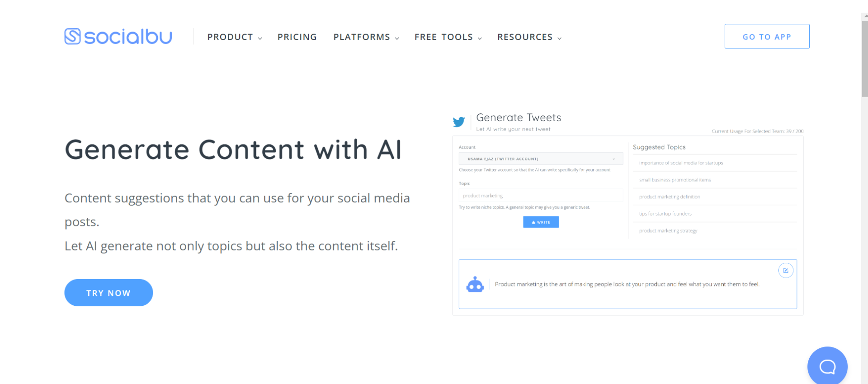Click the Product menu label
Screen dimensions: 868x384
click(x=230, y=37)
